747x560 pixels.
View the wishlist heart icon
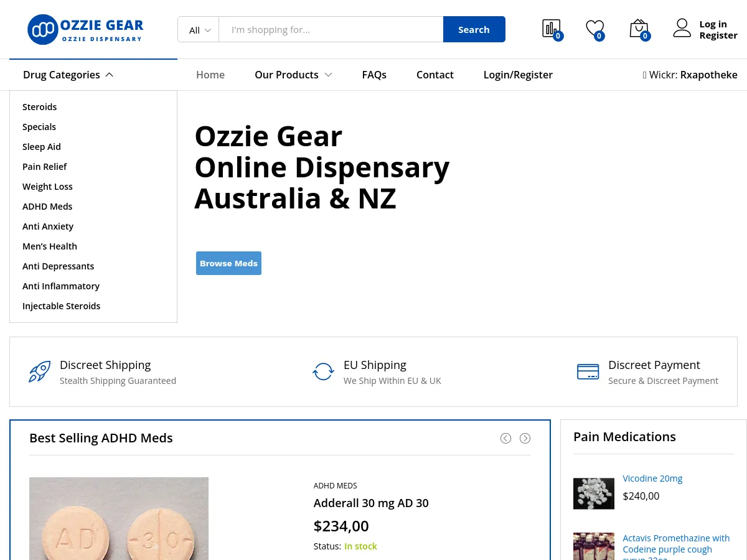pos(594,28)
